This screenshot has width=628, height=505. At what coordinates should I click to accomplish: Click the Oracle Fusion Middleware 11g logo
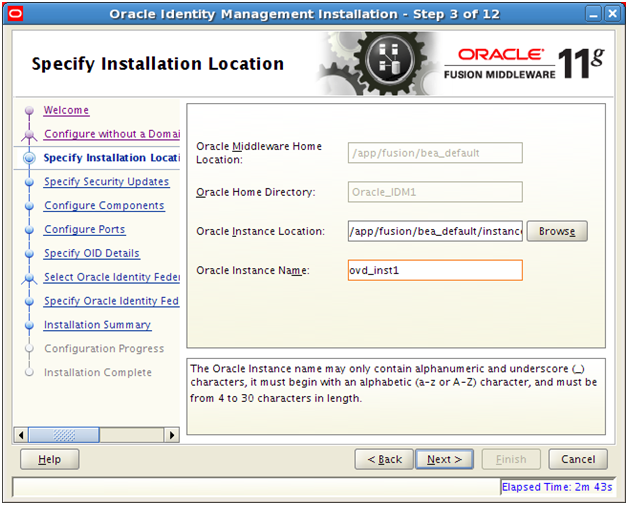point(524,64)
